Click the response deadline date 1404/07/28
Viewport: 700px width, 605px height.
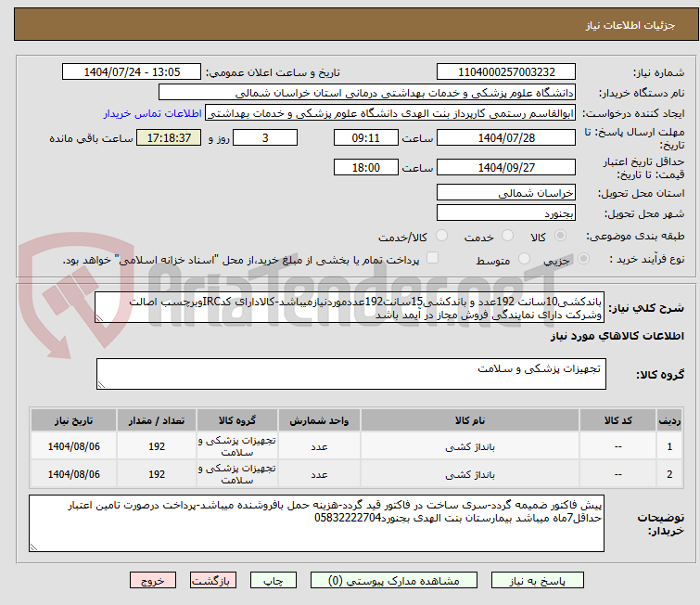click(x=506, y=137)
